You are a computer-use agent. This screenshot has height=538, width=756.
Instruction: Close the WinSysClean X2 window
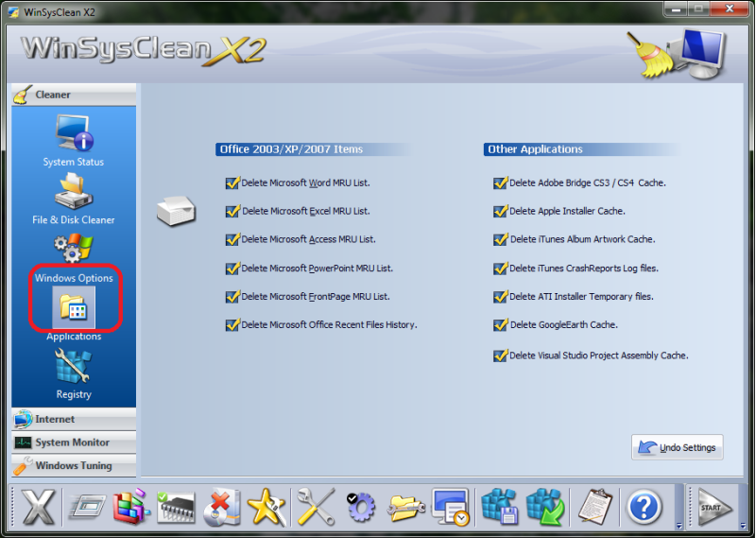click(729, 9)
